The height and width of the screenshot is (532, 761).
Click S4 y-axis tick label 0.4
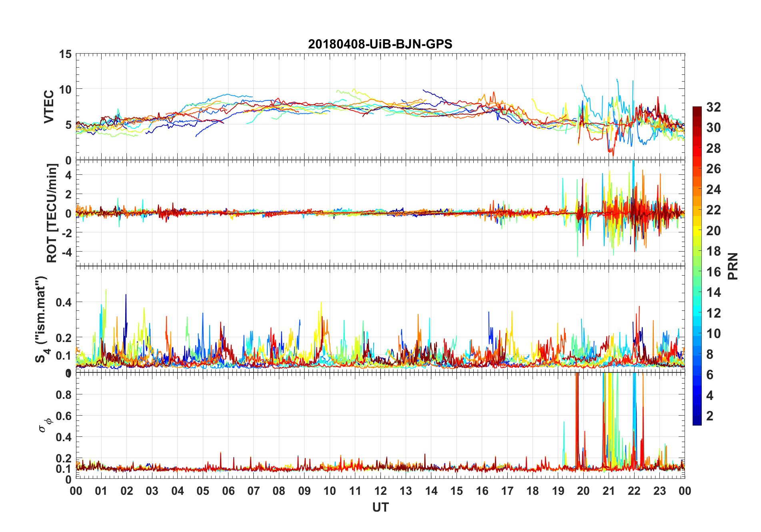click(64, 302)
